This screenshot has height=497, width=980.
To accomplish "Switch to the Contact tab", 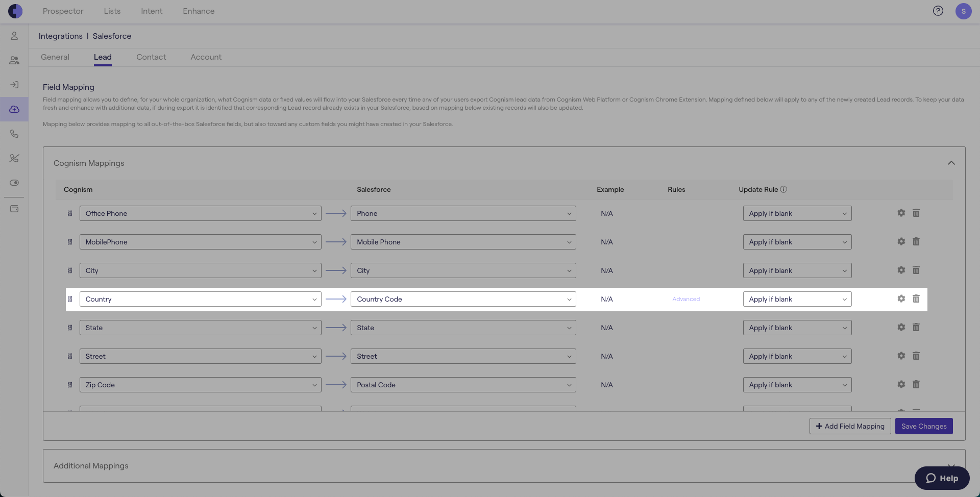I will point(151,57).
